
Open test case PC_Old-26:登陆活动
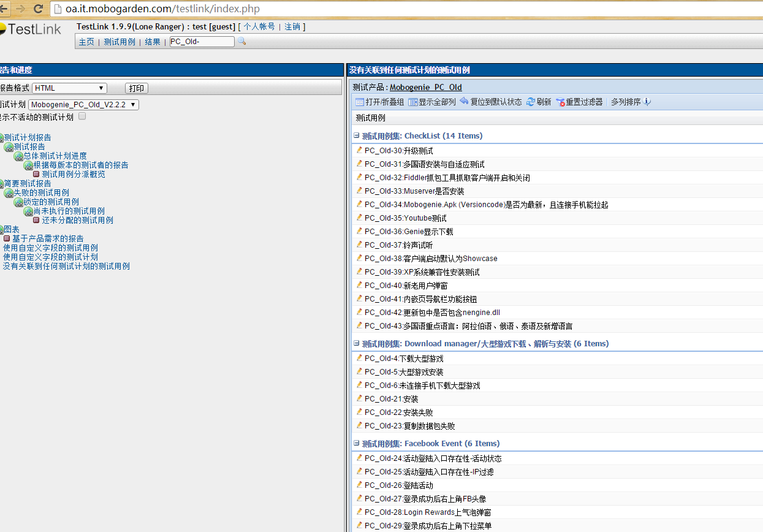398,485
